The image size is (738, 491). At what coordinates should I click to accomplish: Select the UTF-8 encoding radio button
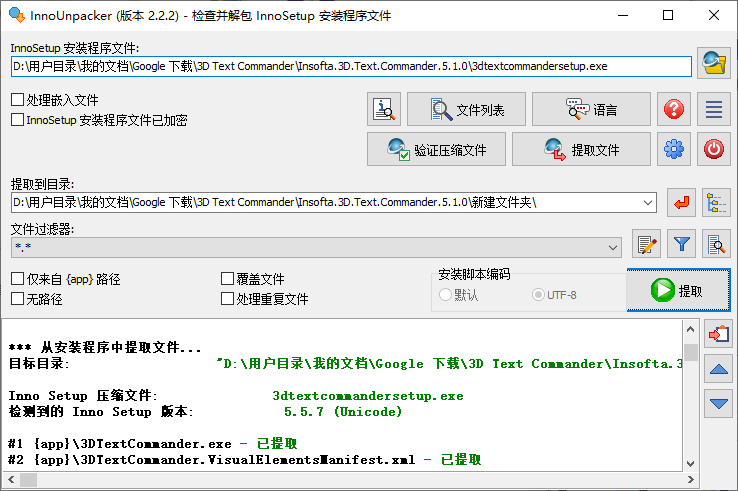coord(538,295)
